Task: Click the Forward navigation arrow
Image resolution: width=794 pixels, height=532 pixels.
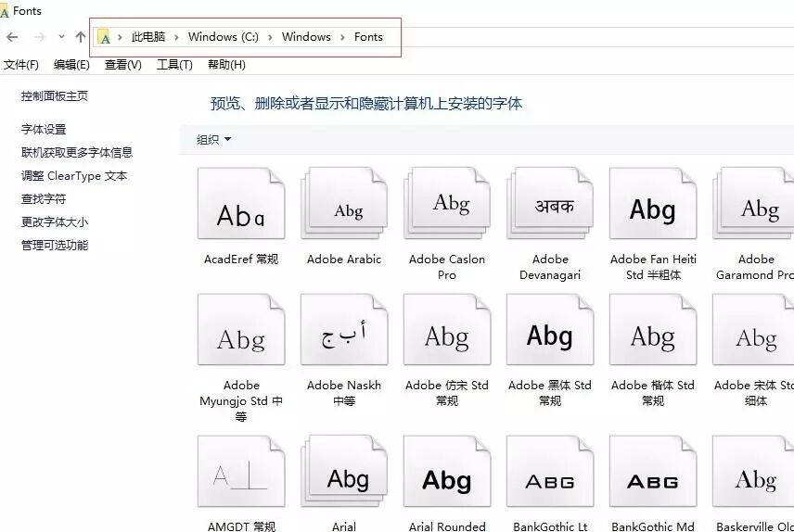Action: coord(40,37)
